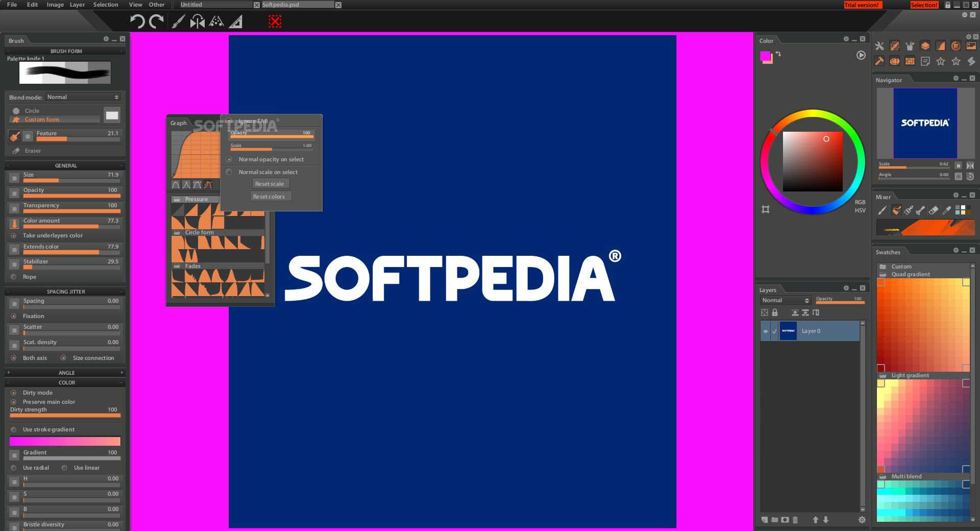The height and width of the screenshot is (531, 980).
Task: Open the File menu
Action: point(12,5)
